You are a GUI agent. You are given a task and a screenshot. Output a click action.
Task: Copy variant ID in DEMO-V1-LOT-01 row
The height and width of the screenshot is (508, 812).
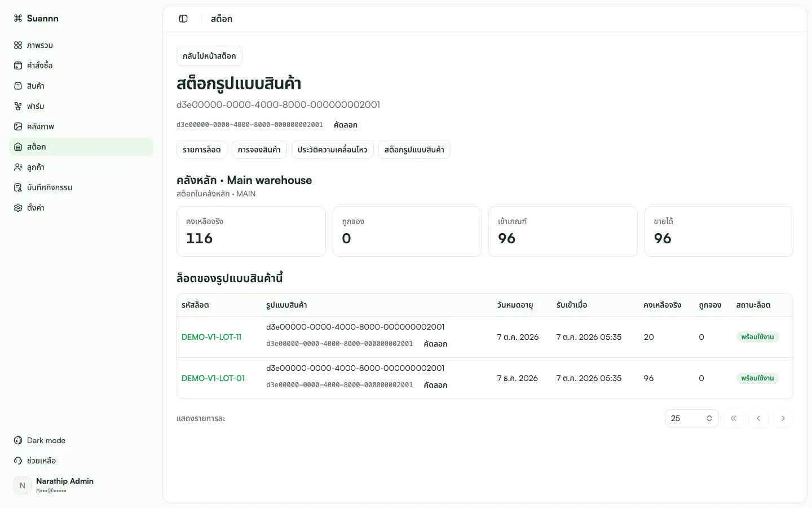(x=435, y=385)
